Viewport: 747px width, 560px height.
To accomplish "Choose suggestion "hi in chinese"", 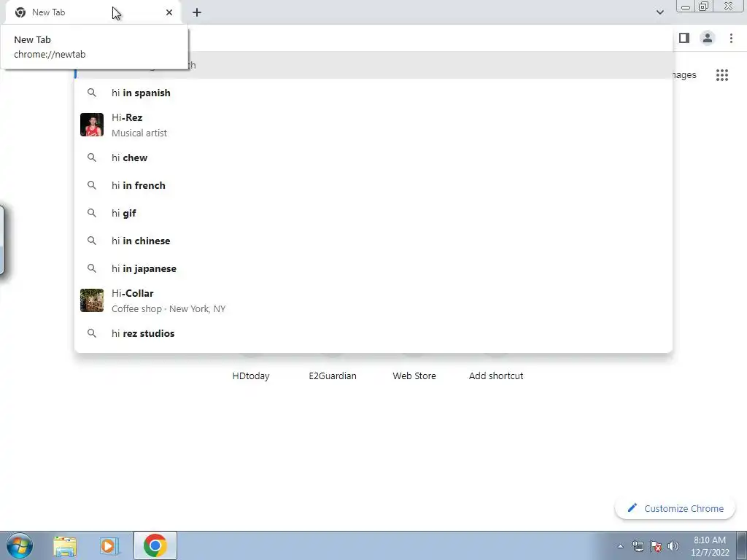I will [373, 241].
